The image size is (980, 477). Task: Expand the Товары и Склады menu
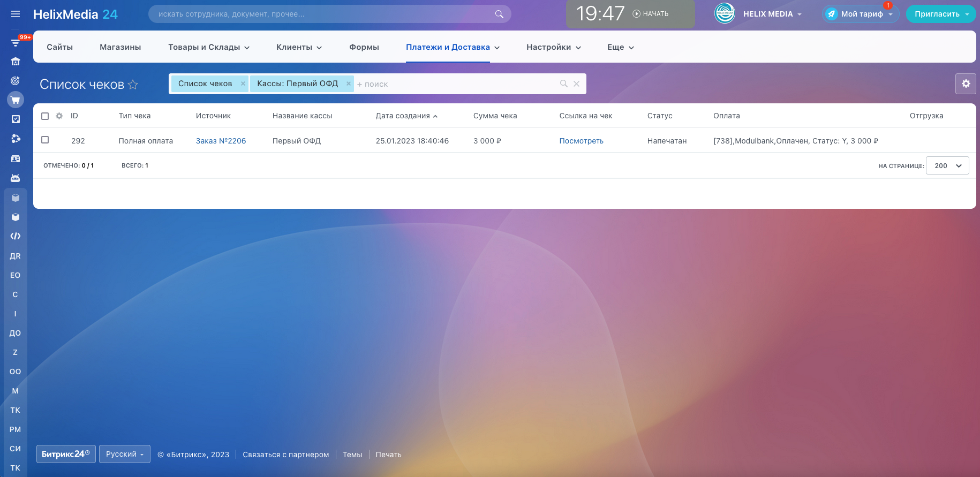point(209,47)
